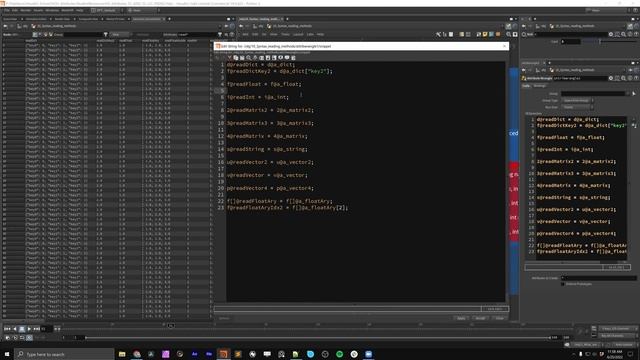This screenshot has height=360, width=640.
Task: Switch to the Bindings tab in parameters
Action: pos(540,86)
